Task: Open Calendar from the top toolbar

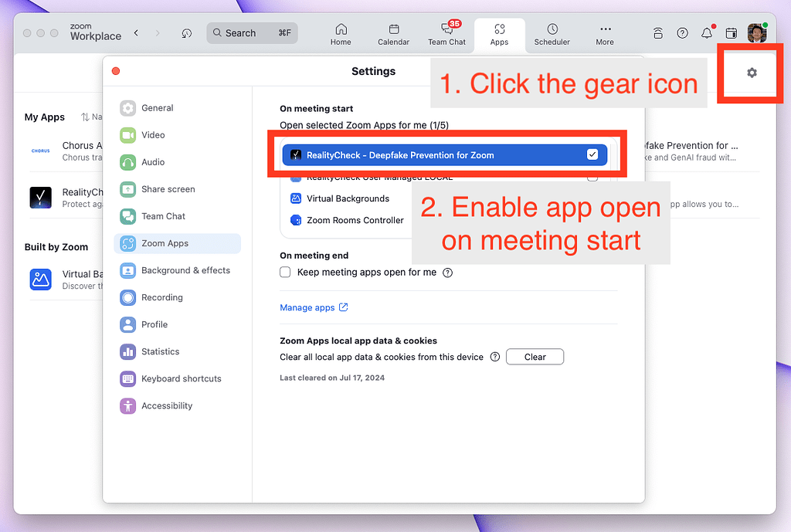Action: [393, 34]
